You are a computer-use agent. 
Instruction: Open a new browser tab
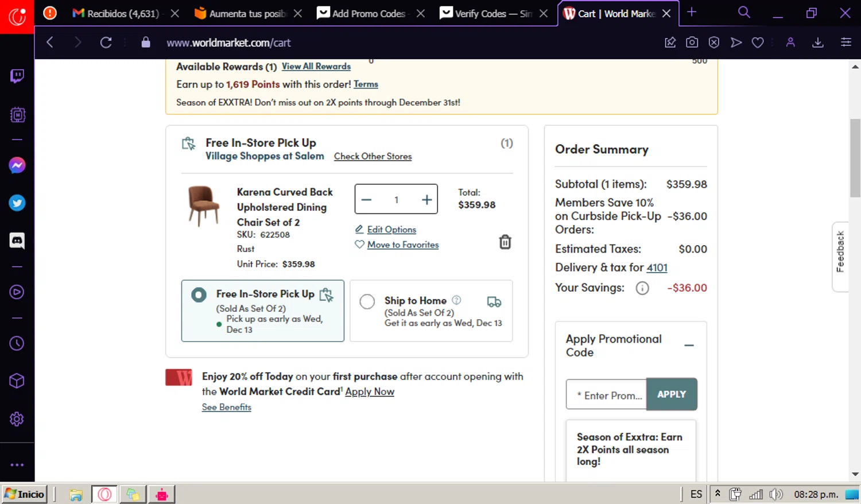692,13
